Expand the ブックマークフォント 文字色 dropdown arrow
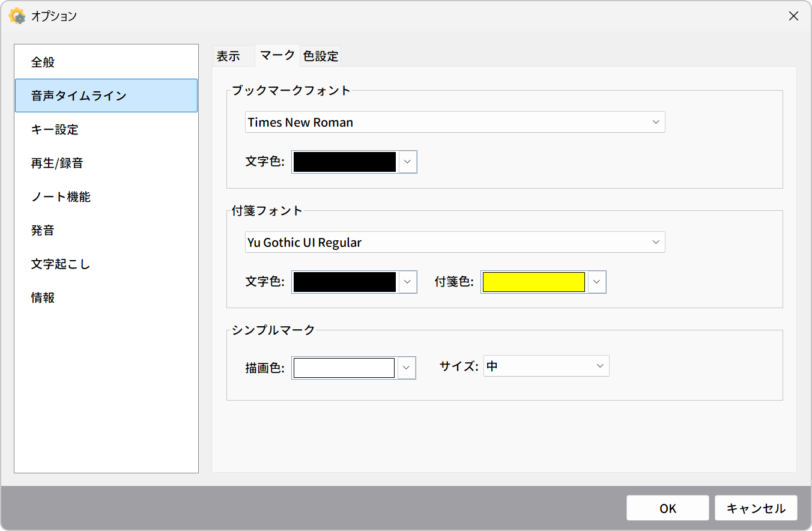The height and width of the screenshot is (531, 812). pos(407,162)
